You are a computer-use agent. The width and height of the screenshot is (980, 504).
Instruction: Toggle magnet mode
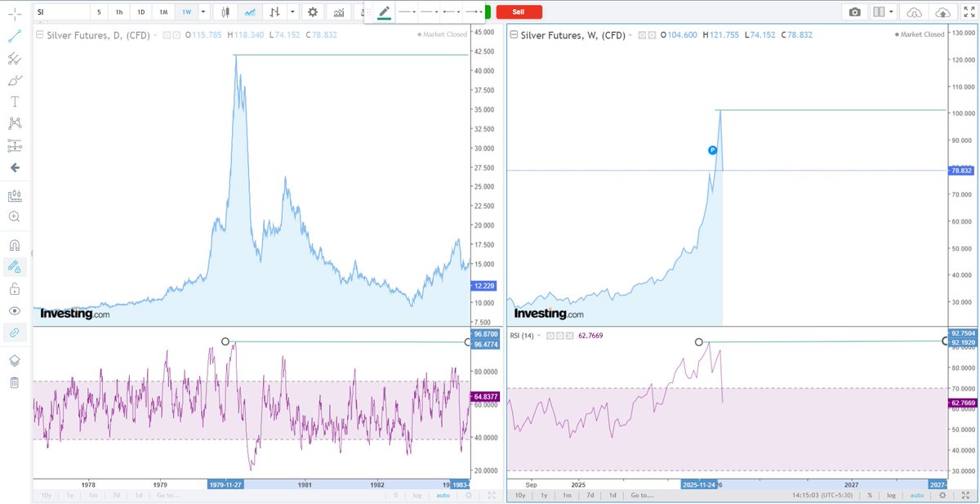(x=15, y=246)
